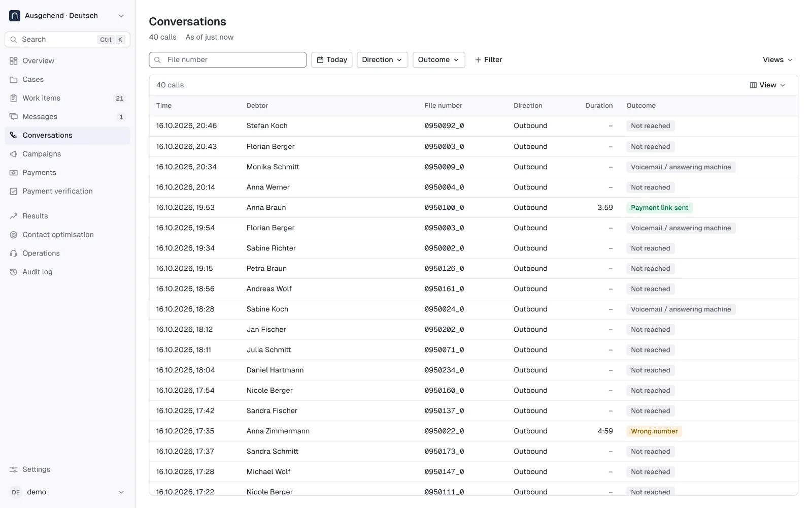Open Cases in the sidebar
The height and width of the screenshot is (508, 812).
pos(67,80)
